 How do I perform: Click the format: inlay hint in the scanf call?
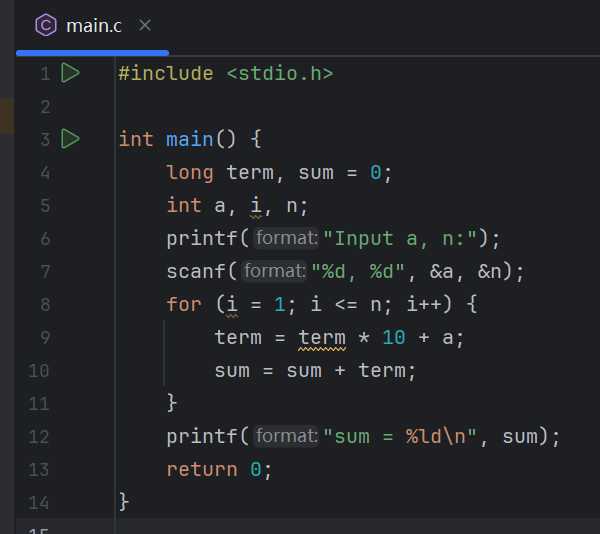click(273, 271)
